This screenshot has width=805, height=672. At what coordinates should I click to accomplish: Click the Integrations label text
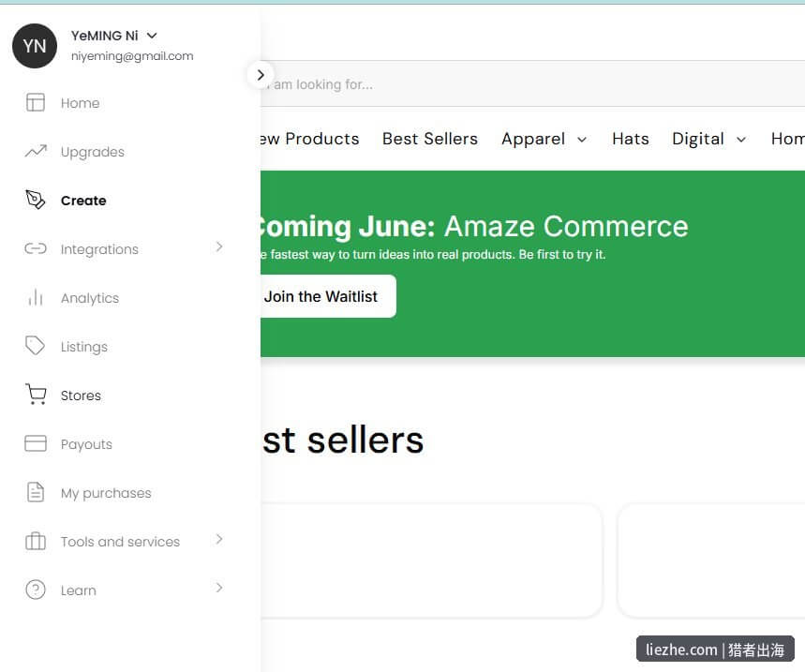point(99,249)
